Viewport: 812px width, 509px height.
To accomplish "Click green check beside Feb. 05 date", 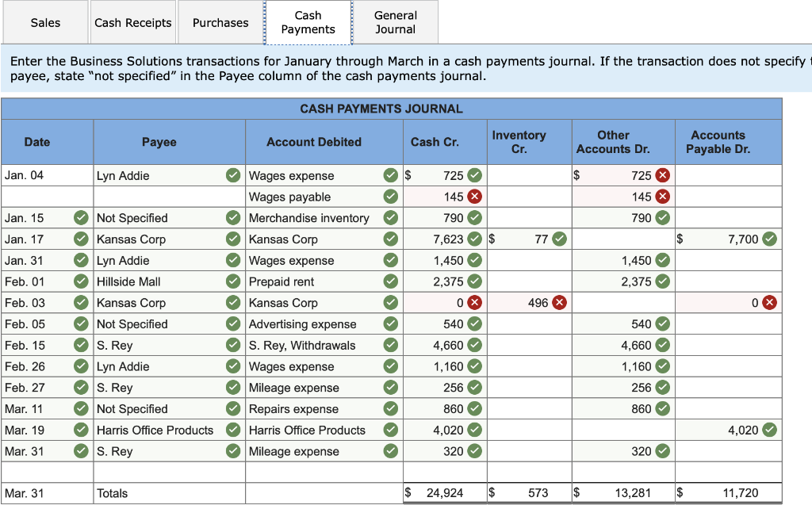I will (81, 324).
